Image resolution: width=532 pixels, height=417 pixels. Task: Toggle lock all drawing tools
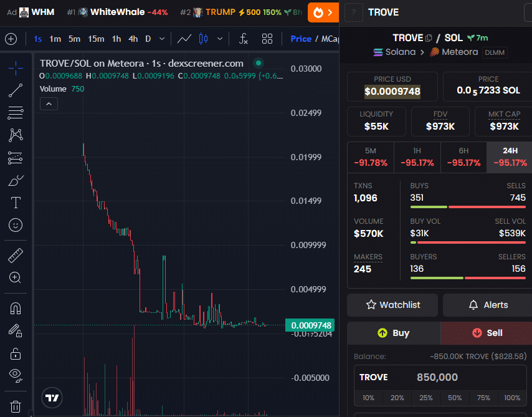[16, 353]
